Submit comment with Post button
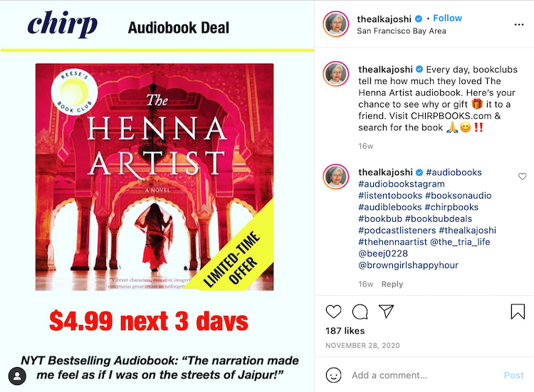The height and width of the screenshot is (392, 534). 513,376
